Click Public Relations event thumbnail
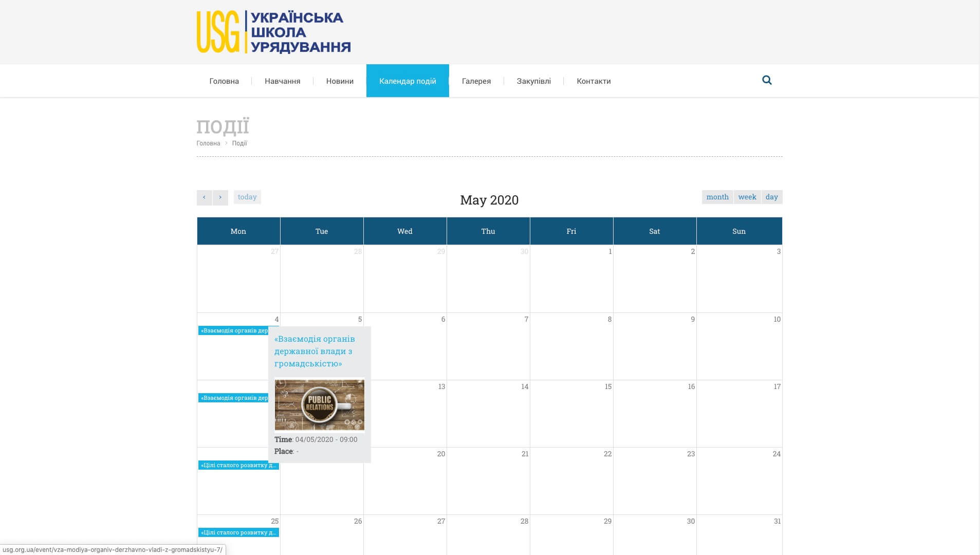The image size is (980, 555). pos(319,405)
